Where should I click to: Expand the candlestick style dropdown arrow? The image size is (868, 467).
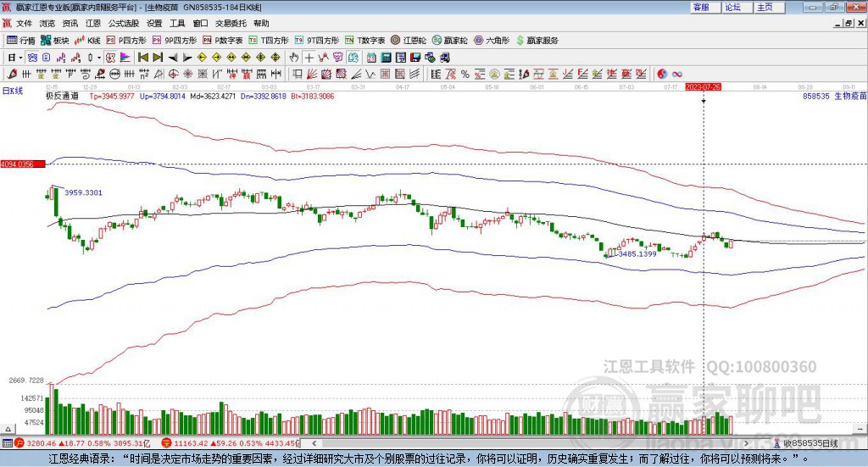tap(99, 58)
